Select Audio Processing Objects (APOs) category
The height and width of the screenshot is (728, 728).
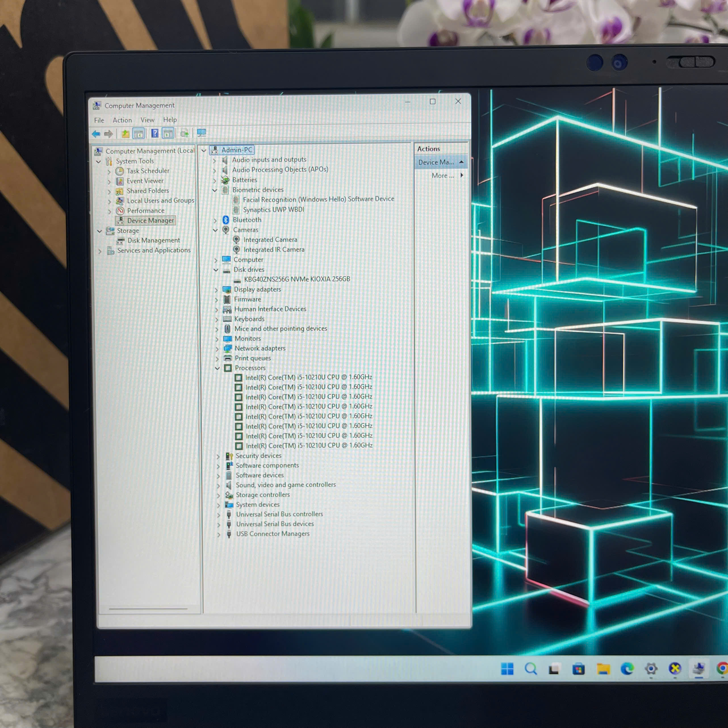coord(280,170)
